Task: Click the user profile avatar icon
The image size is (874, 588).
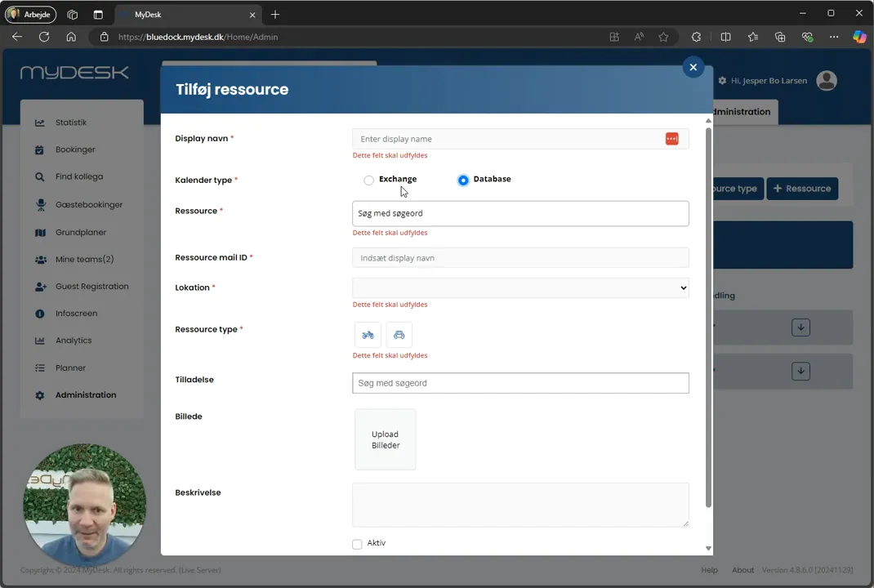Action: pyautogui.click(x=827, y=81)
